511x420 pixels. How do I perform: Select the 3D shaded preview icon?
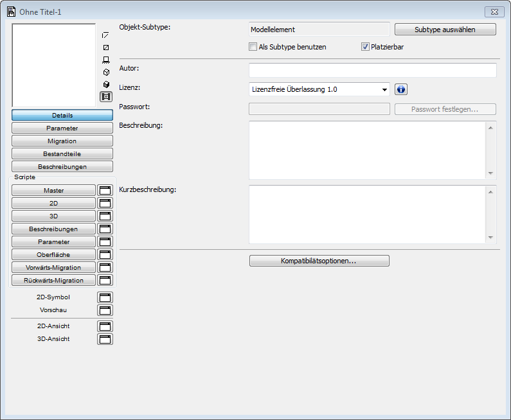[106, 85]
